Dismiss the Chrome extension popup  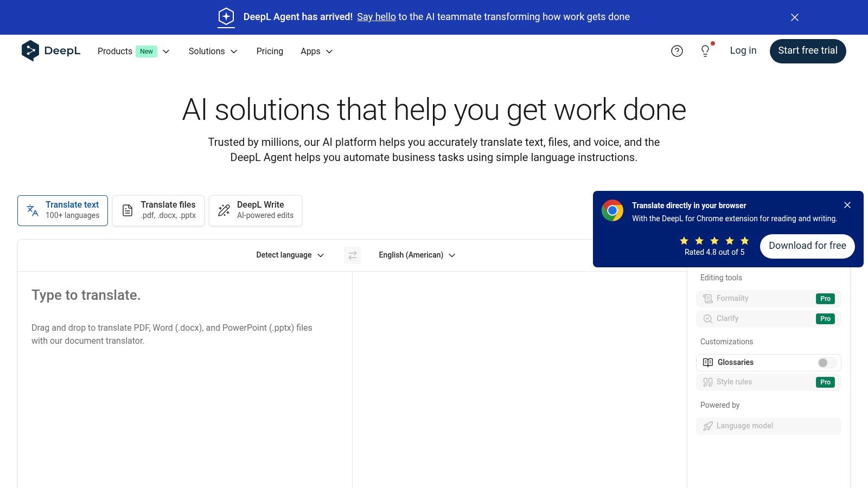847,205
